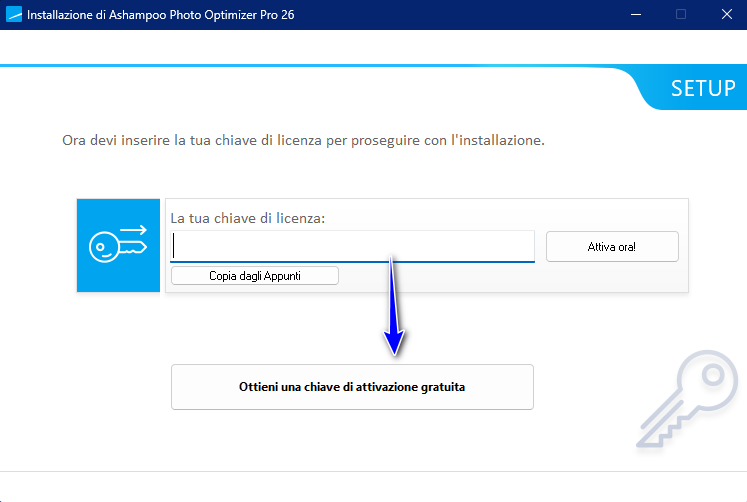This screenshot has width=747, height=502.
Task: Click the Ashampoo installer title bar icon
Action: 14,14
